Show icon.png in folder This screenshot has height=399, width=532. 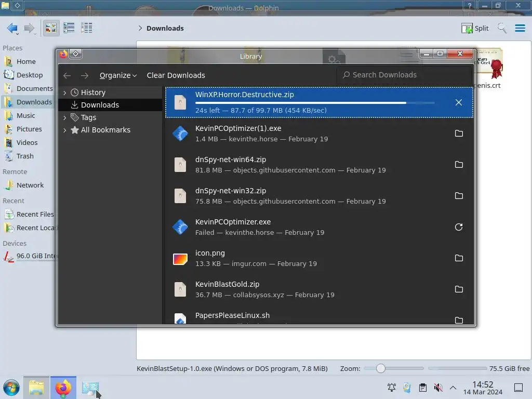point(459,258)
